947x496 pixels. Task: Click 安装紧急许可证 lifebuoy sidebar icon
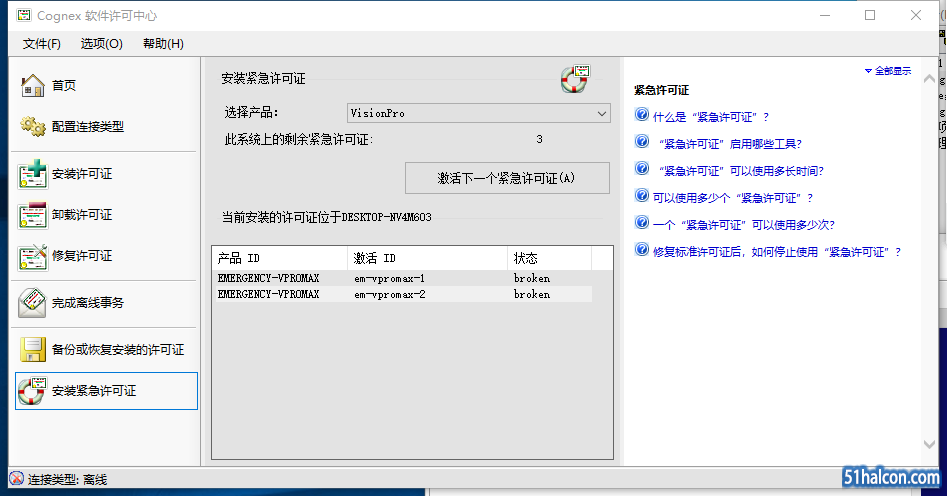tap(33, 391)
